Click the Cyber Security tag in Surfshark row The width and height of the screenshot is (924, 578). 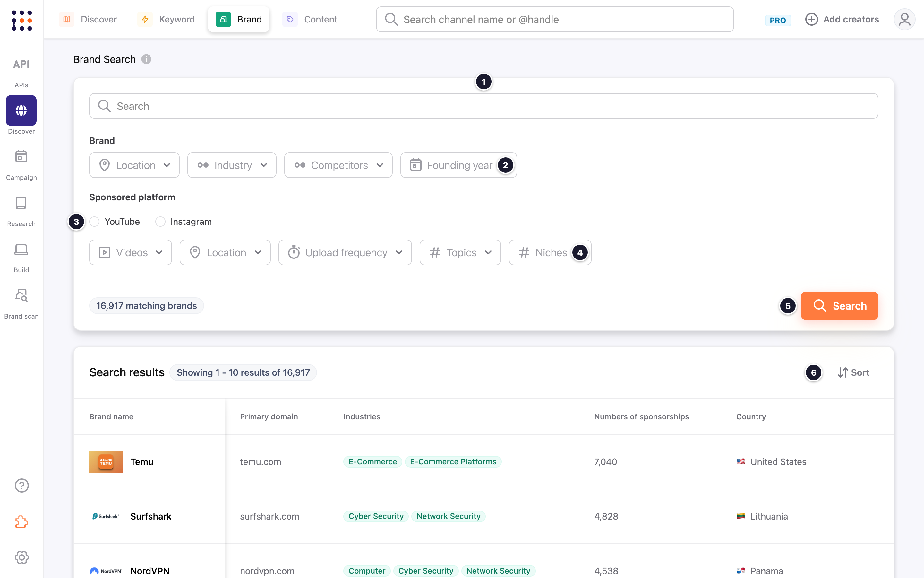(x=376, y=516)
